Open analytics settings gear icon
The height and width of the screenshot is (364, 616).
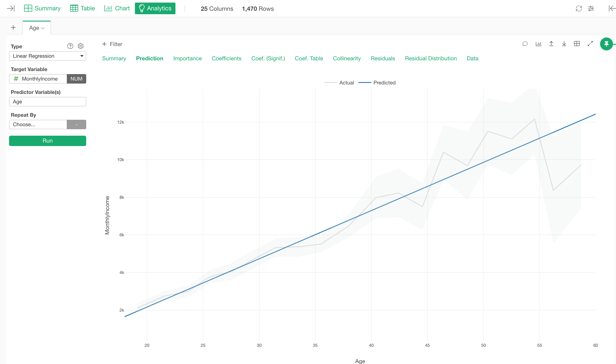pyautogui.click(x=80, y=46)
